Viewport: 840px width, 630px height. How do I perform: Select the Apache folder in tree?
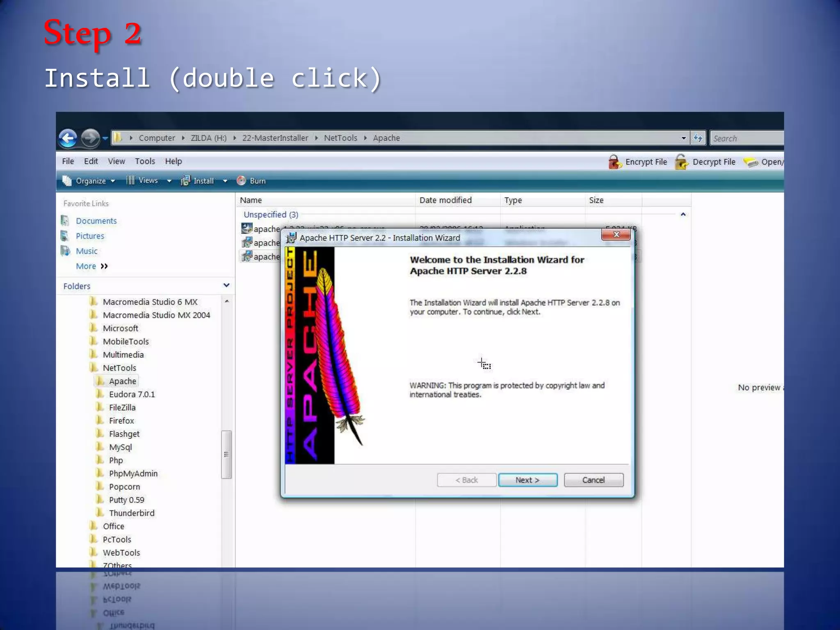(x=122, y=381)
